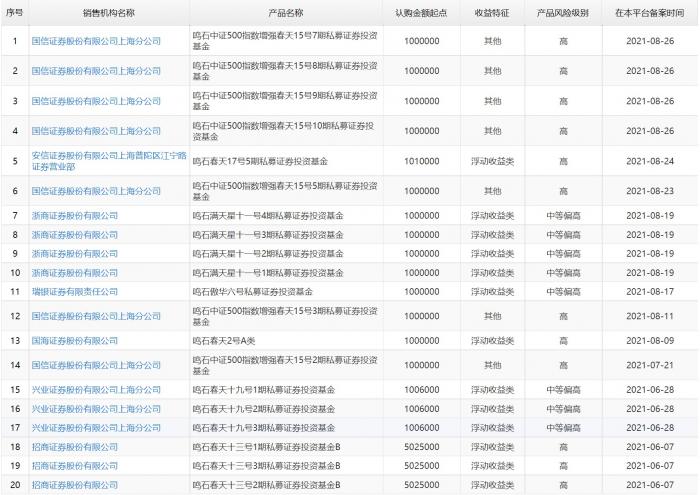This screenshot has height=495, width=700.
Task: Select product 鸣石春天十九号1期私募证券投资基金
Action: [263, 390]
